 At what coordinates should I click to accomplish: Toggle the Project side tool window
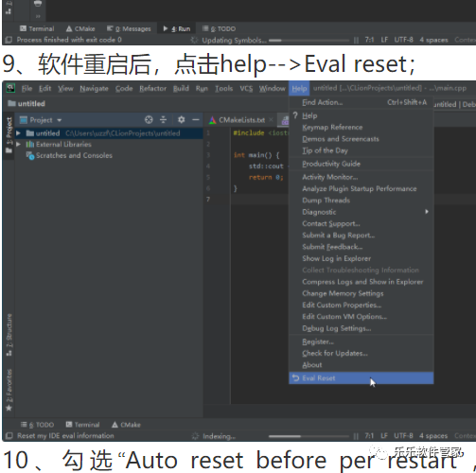click(x=9, y=135)
